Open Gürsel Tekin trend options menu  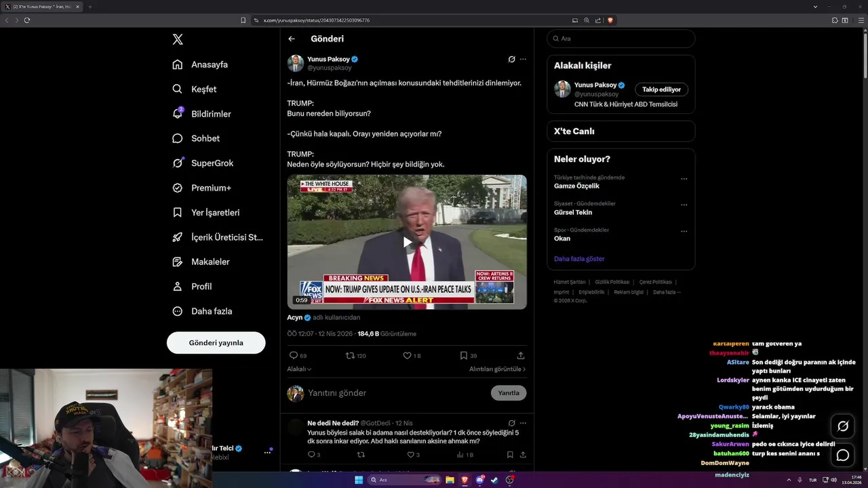[x=684, y=205]
